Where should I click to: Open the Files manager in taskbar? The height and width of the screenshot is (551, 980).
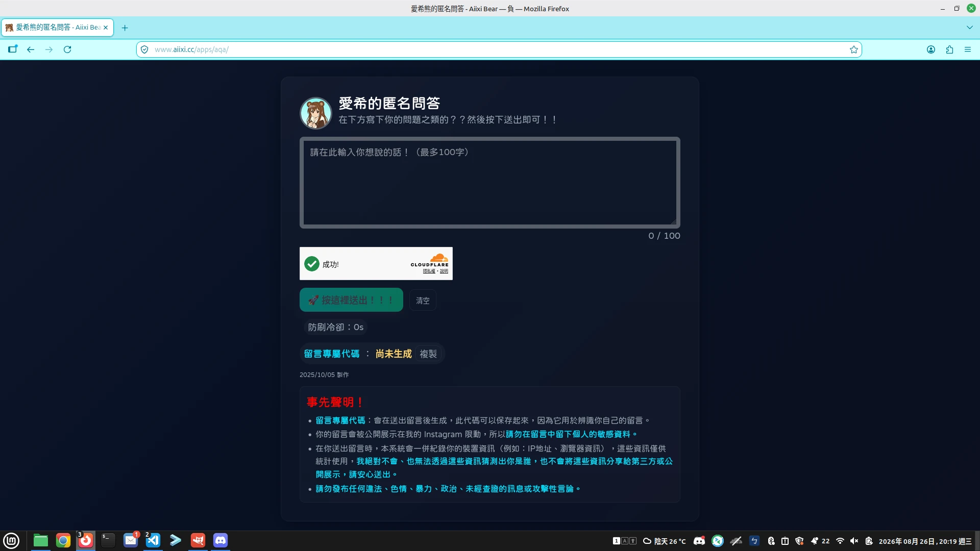(41, 540)
